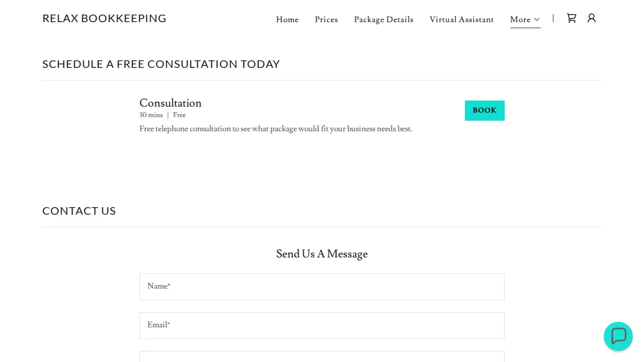This screenshot has width=644, height=362.
Task: Click the Relax Bookkeeping site title
Action: point(104,19)
